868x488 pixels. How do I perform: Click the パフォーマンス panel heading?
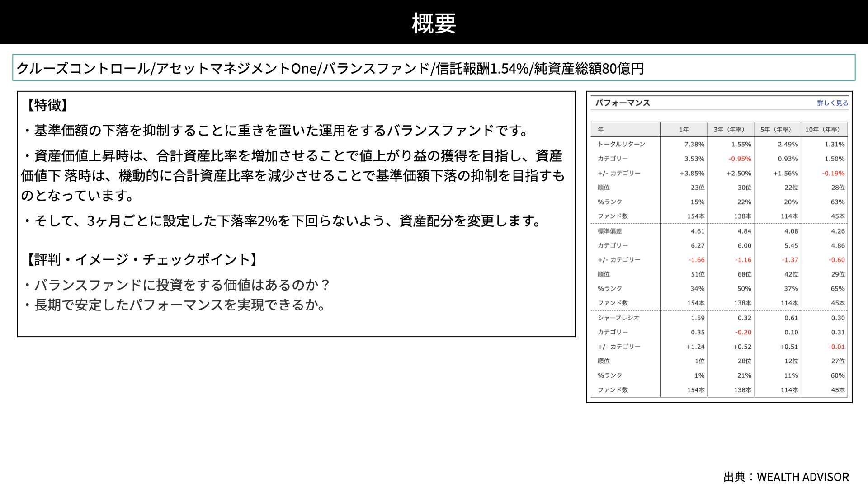[x=623, y=103]
